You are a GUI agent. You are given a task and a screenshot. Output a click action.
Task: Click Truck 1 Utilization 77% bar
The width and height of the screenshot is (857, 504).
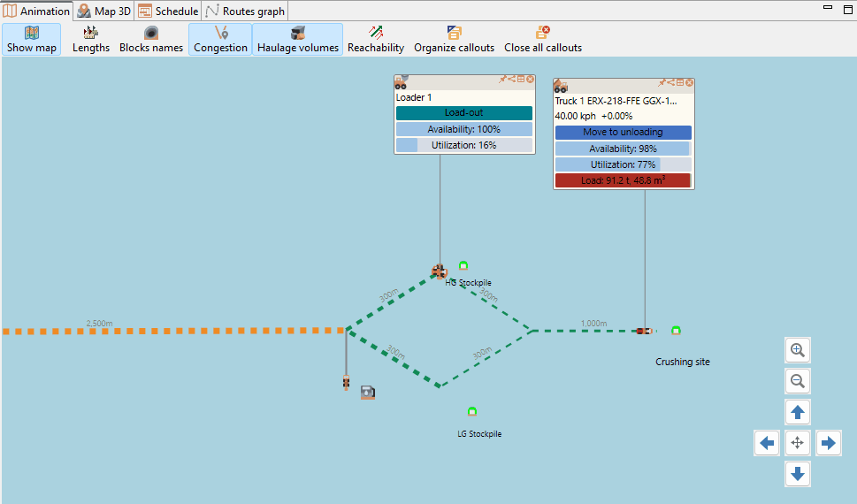click(624, 164)
